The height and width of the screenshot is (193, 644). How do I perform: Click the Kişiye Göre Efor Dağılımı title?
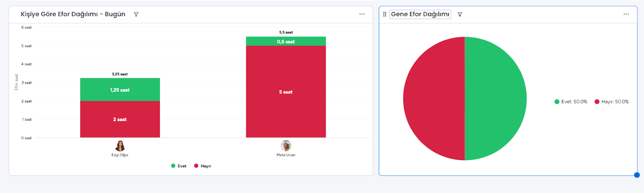coord(73,14)
